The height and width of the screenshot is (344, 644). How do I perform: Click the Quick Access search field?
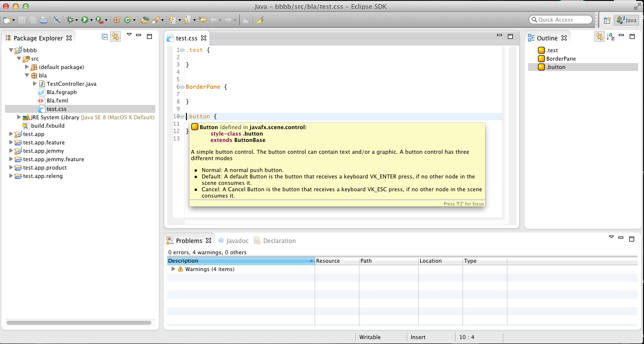(x=561, y=20)
